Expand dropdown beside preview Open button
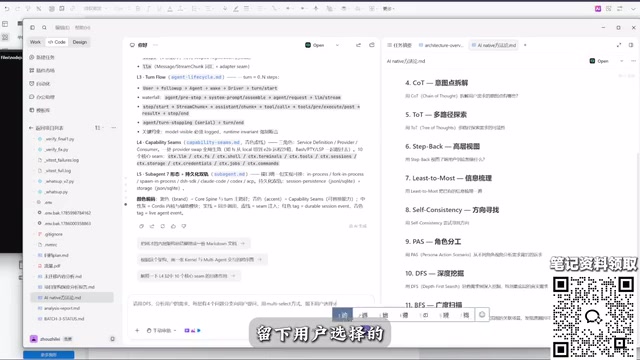Image resolution: width=640 pixels, height=360 pixels. click(x=621, y=61)
